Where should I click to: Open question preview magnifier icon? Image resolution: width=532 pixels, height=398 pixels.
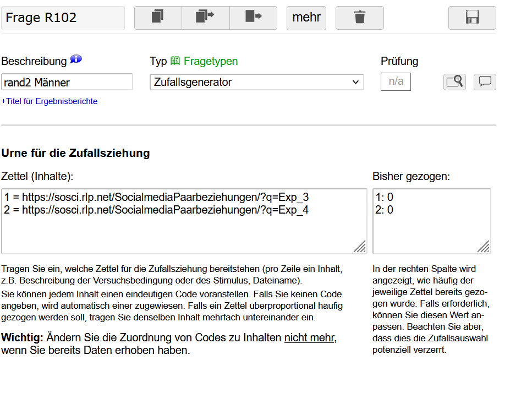coord(454,82)
